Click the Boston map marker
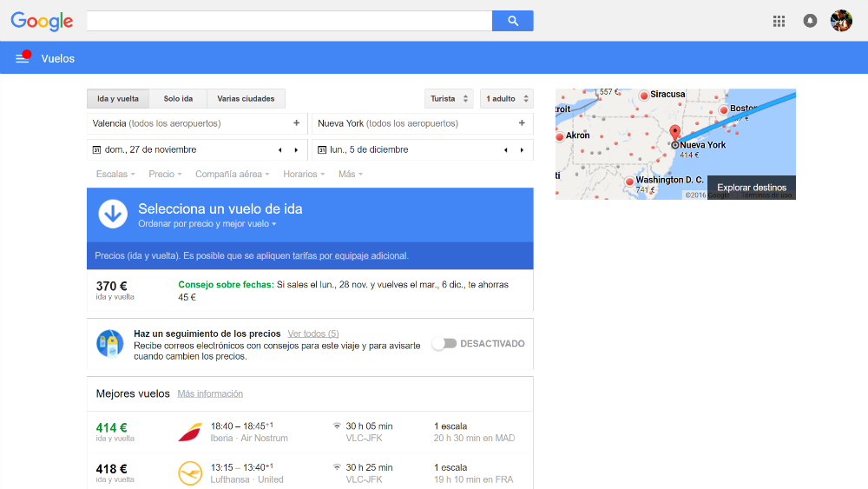 724,110
